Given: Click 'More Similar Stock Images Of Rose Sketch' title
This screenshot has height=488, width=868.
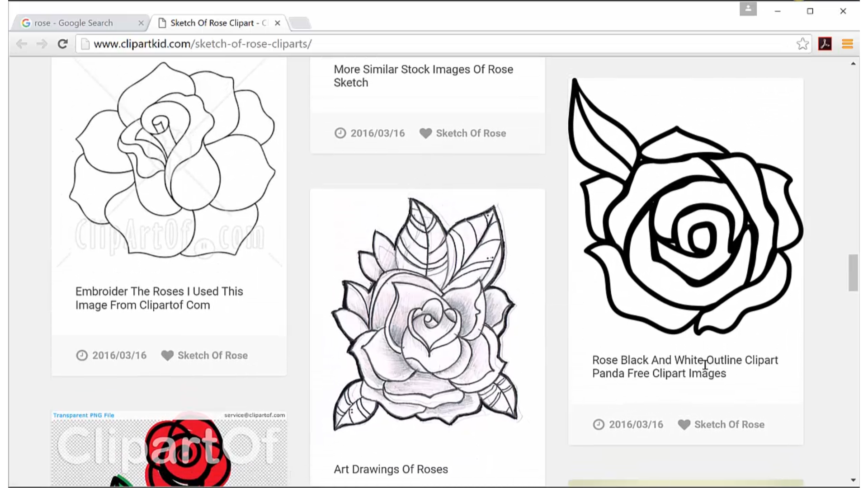Looking at the screenshot, I should tap(424, 76).
